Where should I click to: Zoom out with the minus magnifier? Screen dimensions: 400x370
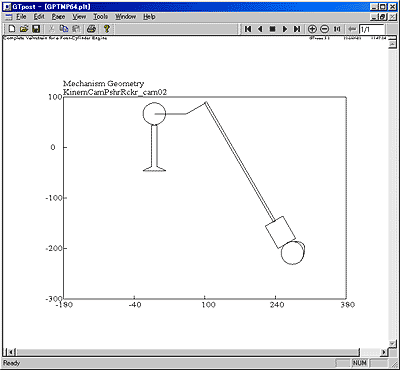324,29
